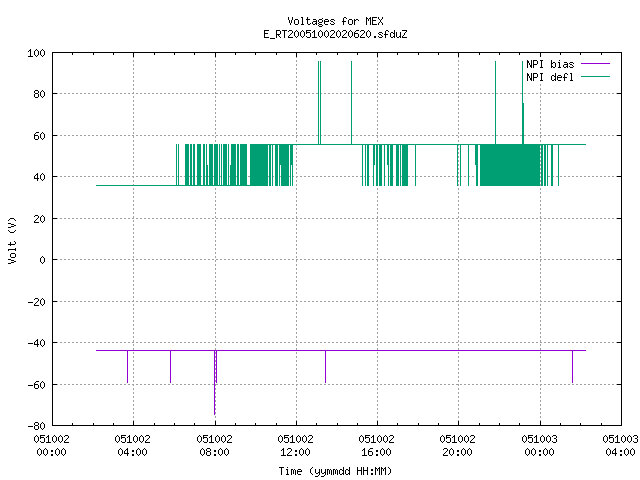Click the x-axis label 051003 04:00

click(x=620, y=445)
